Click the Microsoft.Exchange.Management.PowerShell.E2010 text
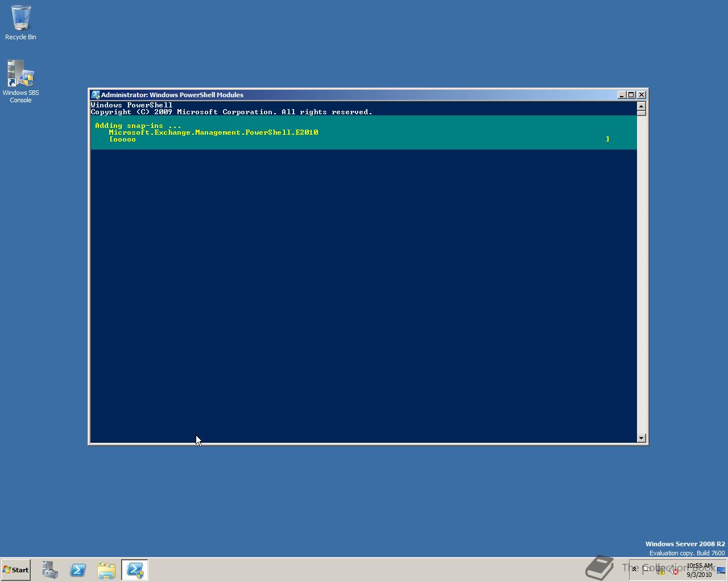This screenshot has width=728, height=582. pos(213,132)
